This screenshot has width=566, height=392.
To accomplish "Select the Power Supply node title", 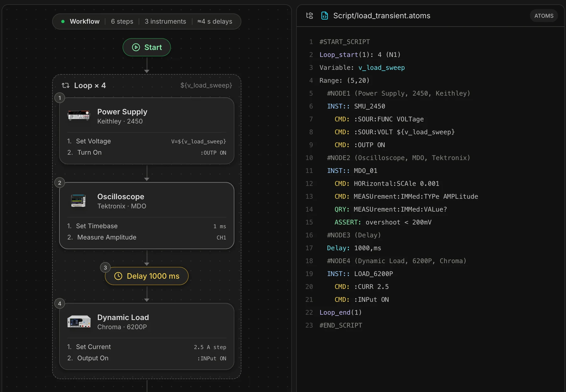I will (122, 112).
